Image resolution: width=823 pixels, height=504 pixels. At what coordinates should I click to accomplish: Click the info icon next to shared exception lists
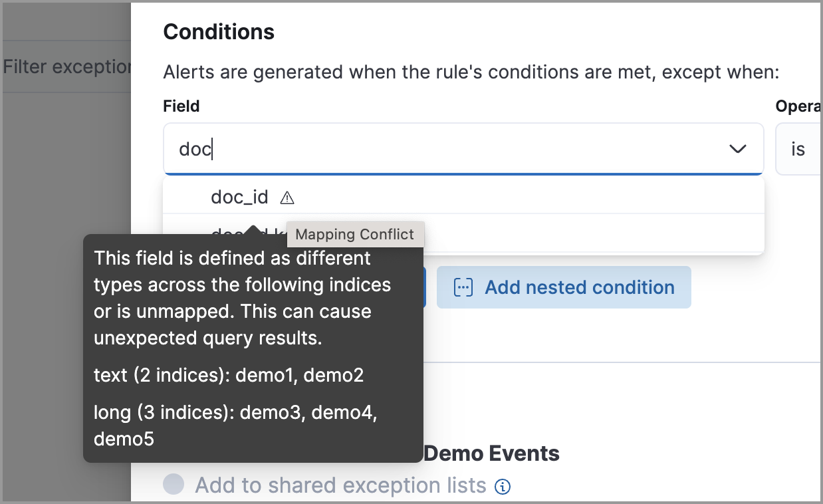pyautogui.click(x=503, y=486)
